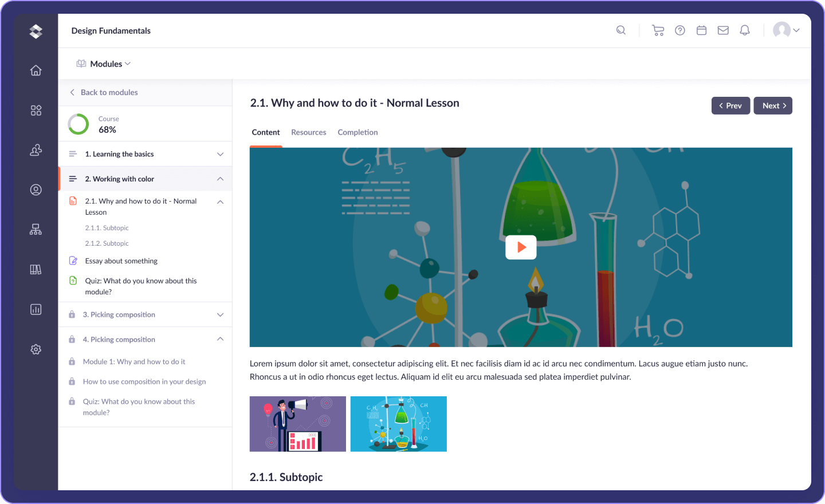Open the reports chart sidebar icon
The image size is (825, 504).
click(x=36, y=309)
